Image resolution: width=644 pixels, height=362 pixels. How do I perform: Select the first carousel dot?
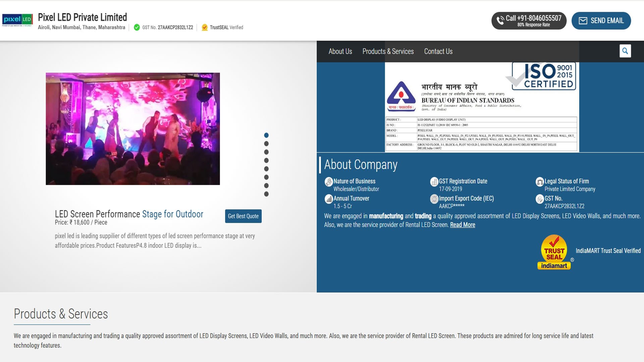[266, 135]
